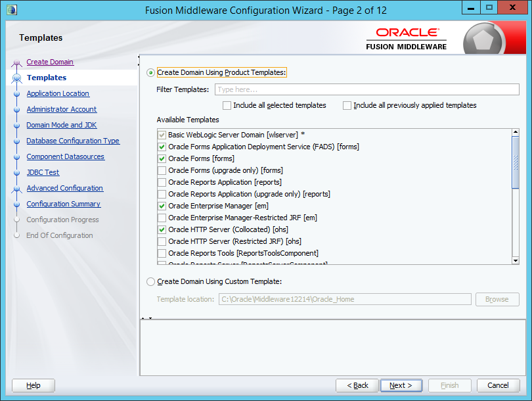Click the Browse button
This screenshot has height=401, width=532.
pyautogui.click(x=497, y=300)
